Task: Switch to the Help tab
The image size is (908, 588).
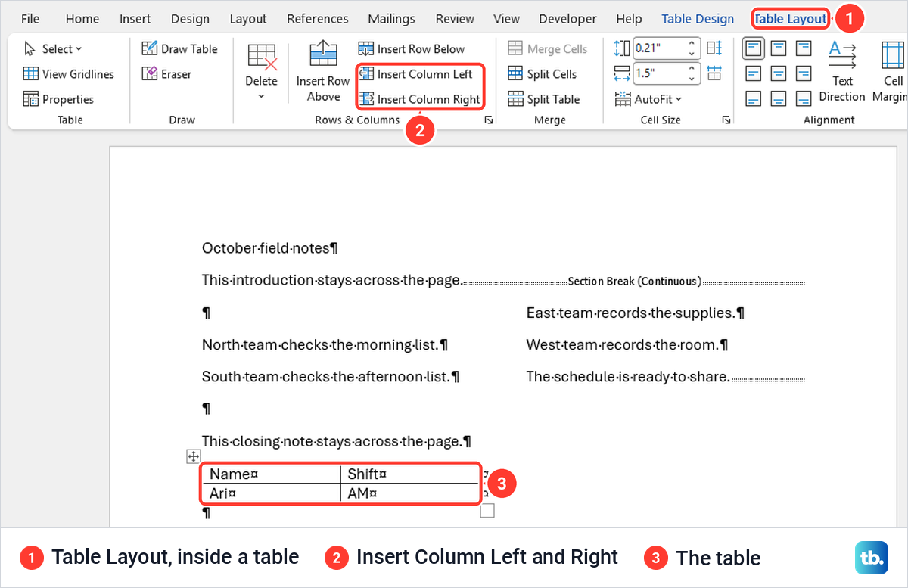Action: [x=629, y=19]
